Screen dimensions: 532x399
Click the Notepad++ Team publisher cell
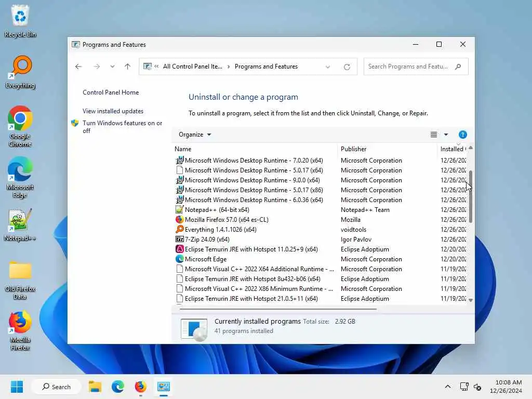pyautogui.click(x=365, y=210)
